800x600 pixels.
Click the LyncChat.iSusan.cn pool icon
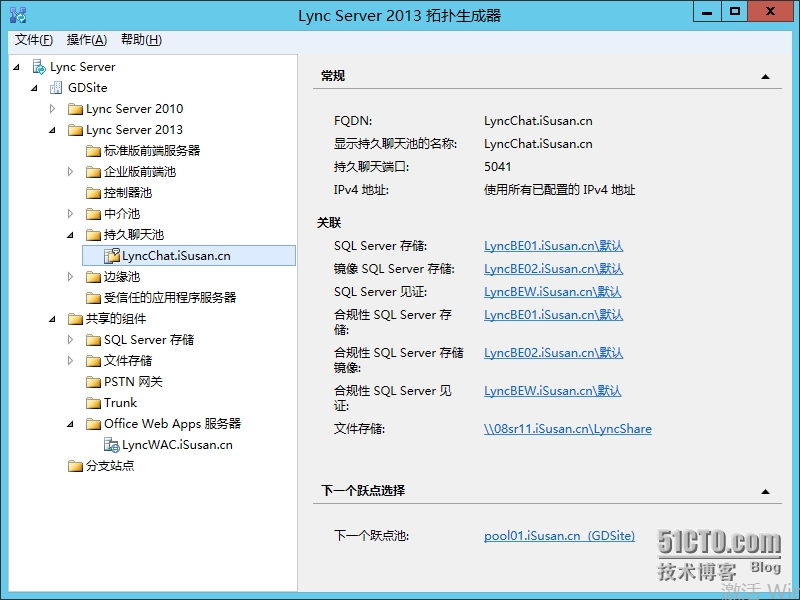click(x=111, y=256)
